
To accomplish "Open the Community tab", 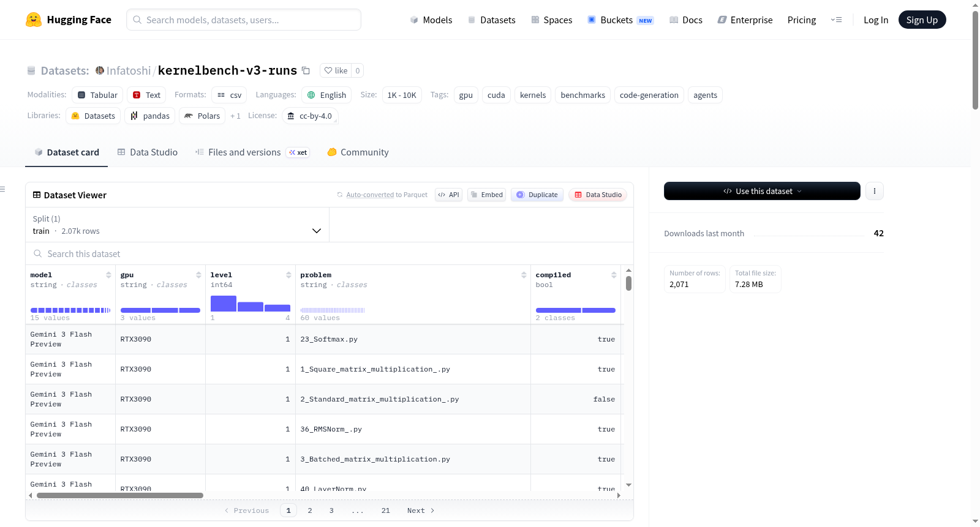I will 358,152.
